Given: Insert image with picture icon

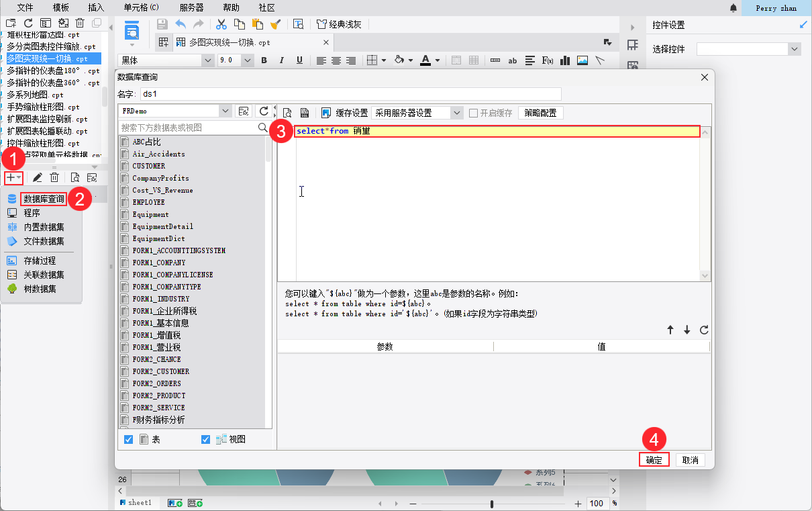Looking at the screenshot, I should [x=582, y=60].
